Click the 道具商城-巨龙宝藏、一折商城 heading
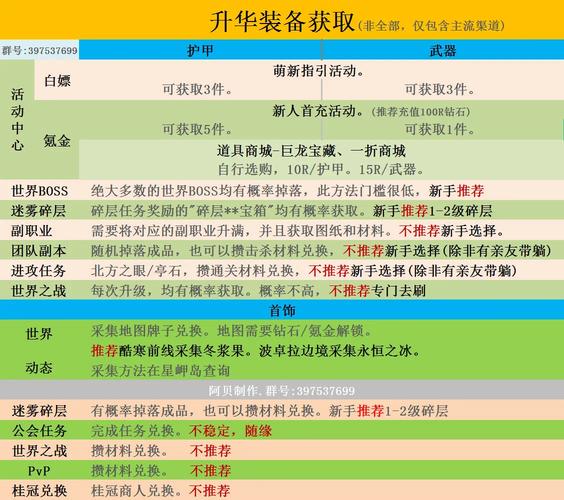 [311, 151]
